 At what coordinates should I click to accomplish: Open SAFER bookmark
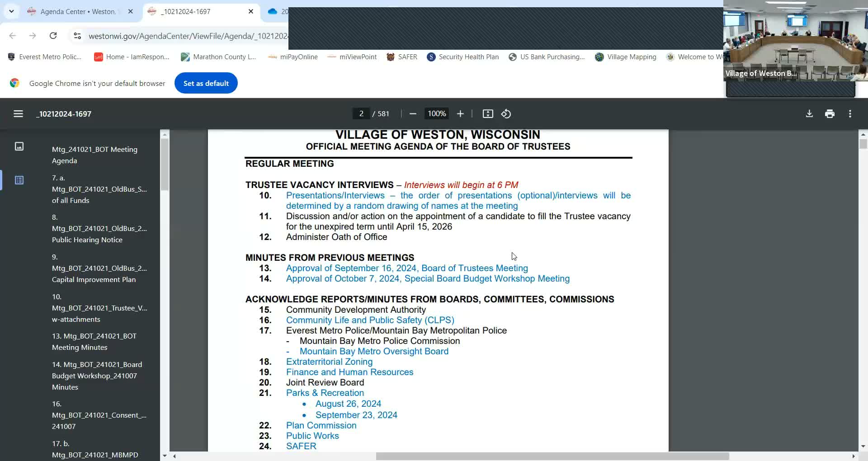(x=402, y=57)
